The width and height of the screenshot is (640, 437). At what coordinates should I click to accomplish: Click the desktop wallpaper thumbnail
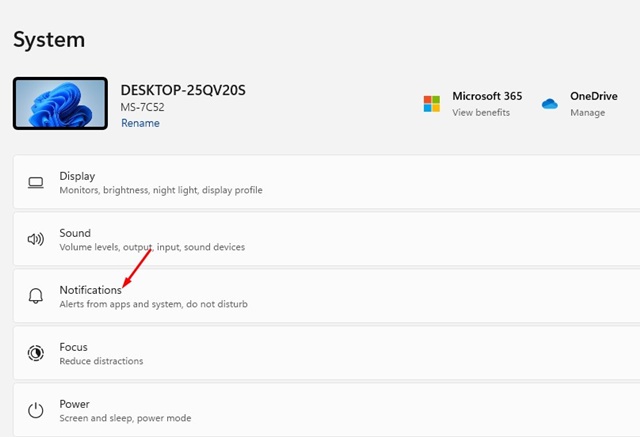pos(60,103)
